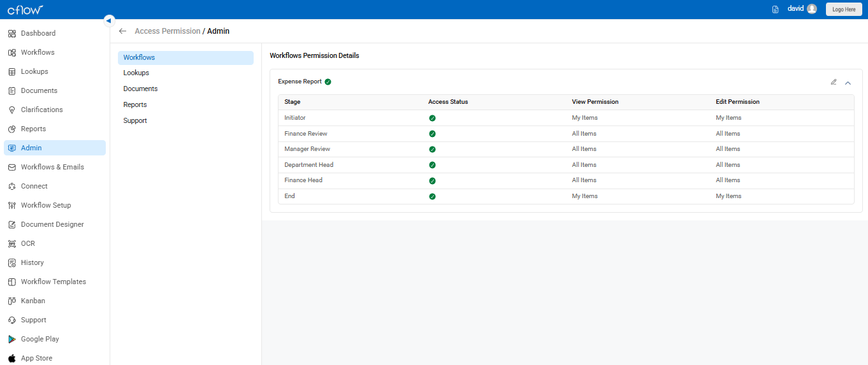The height and width of the screenshot is (365, 868).
Task: Click the Logo Here button
Action: (x=844, y=10)
